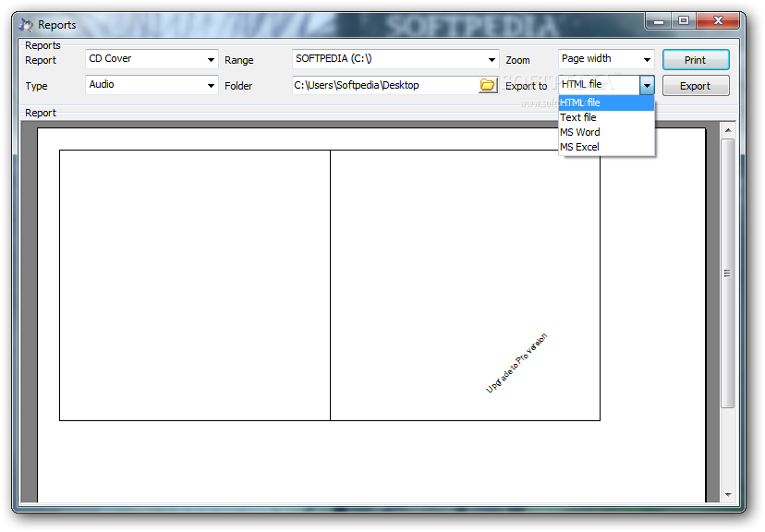The image size is (765, 532).
Task: Choose Text file export option
Action: click(x=606, y=117)
